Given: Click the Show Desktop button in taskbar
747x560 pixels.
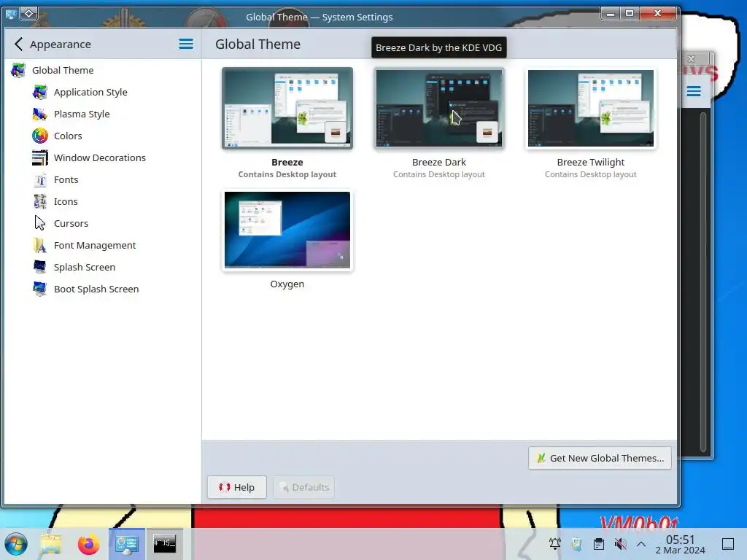Looking at the screenshot, I should [728, 544].
